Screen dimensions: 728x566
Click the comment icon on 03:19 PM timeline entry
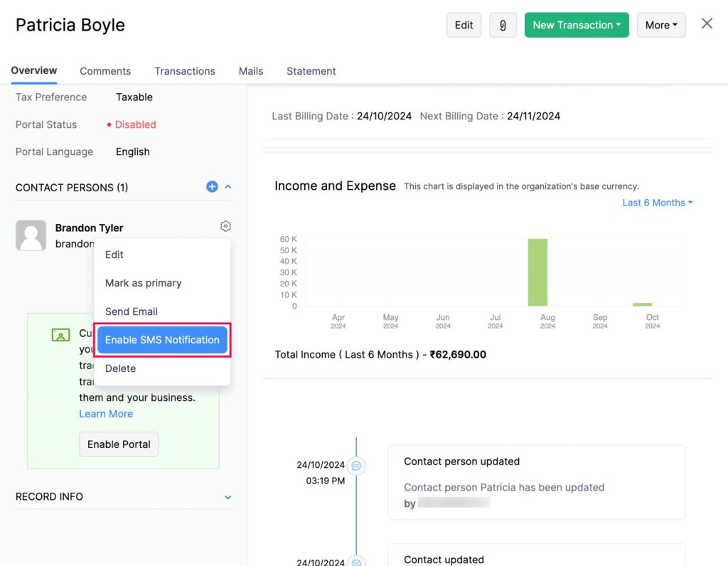(x=356, y=466)
